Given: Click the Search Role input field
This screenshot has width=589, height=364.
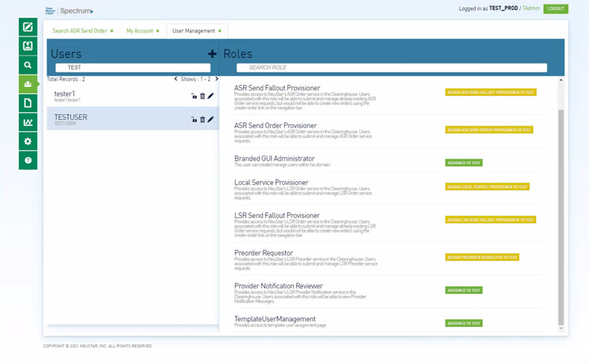Looking at the screenshot, I should point(392,68).
